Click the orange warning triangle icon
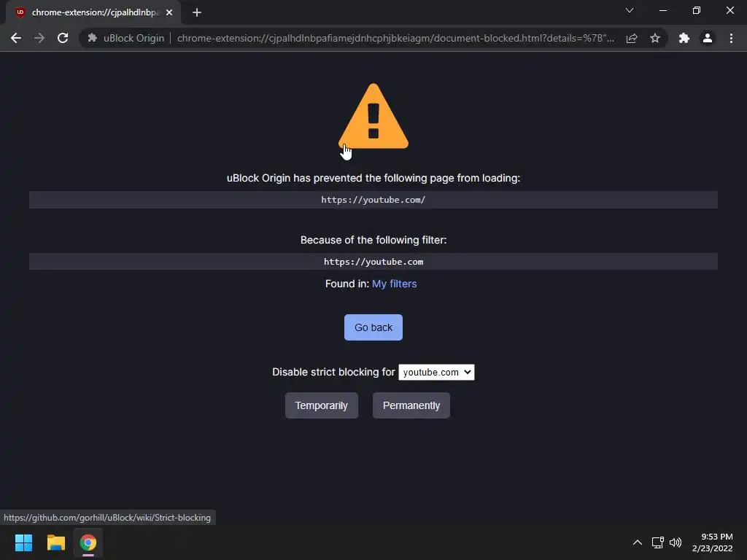Screen dimensions: 747x560 (373, 117)
